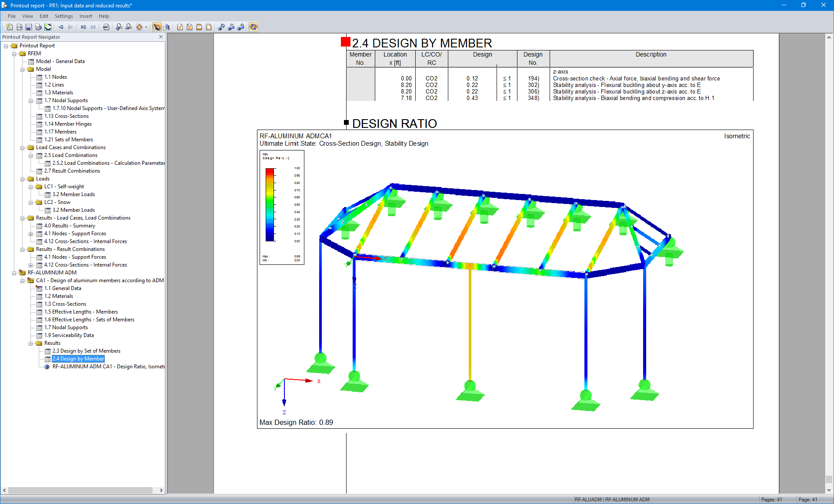Viewport: 834px width, 504px height.
Task: Click the zoom in magnifier icon
Action: coord(119,27)
